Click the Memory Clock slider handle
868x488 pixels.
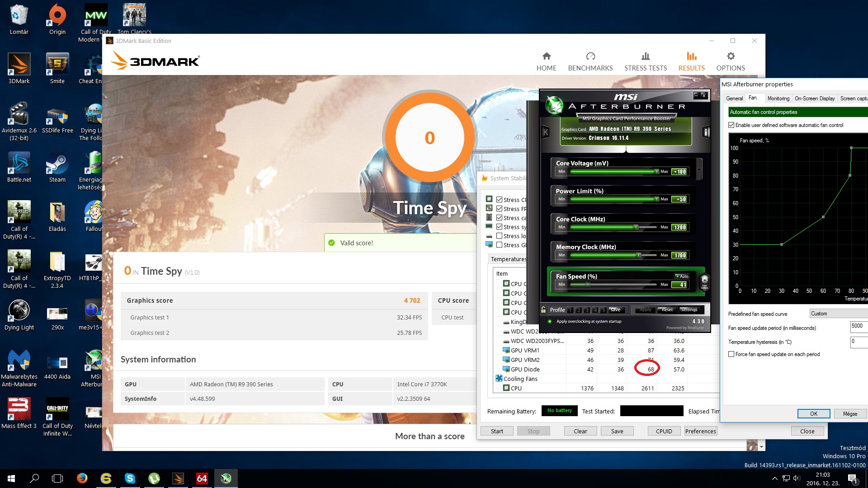[639, 255]
